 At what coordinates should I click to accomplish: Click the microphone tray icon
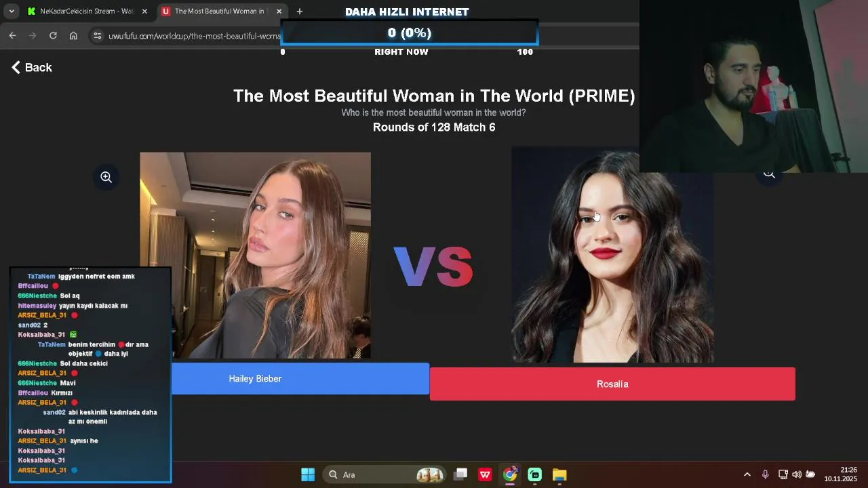765,474
